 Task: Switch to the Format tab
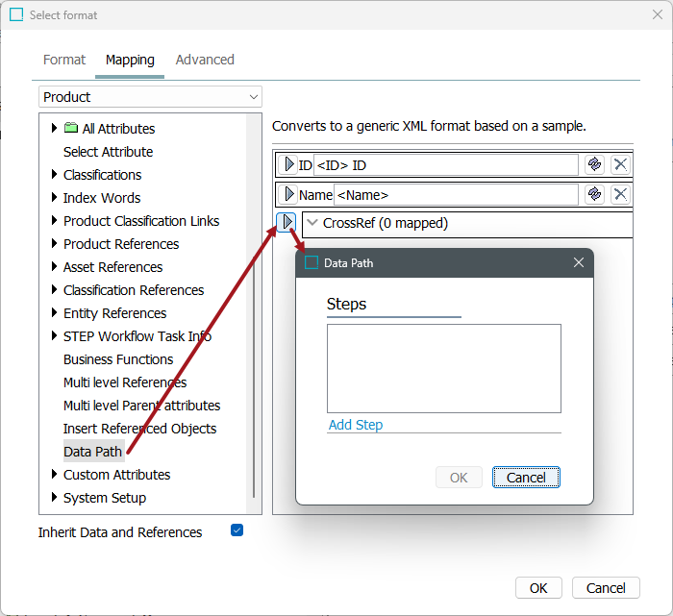click(x=64, y=60)
